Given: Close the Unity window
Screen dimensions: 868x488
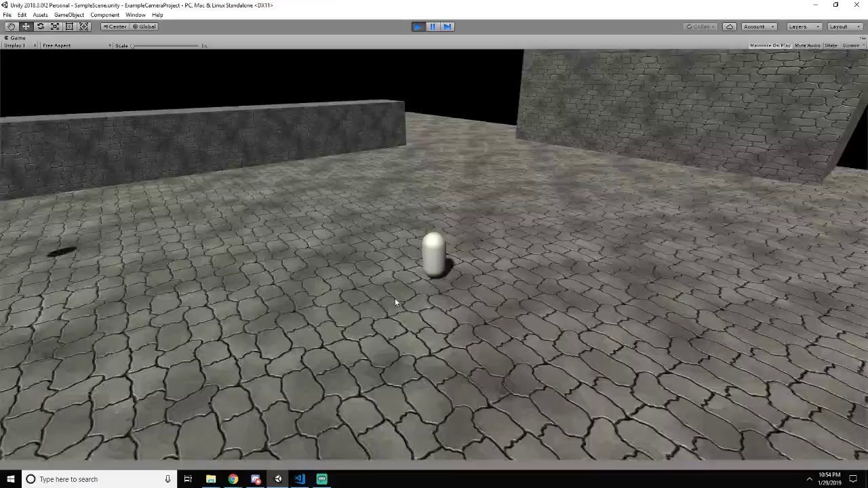Looking at the screenshot, I should [856, 5].
